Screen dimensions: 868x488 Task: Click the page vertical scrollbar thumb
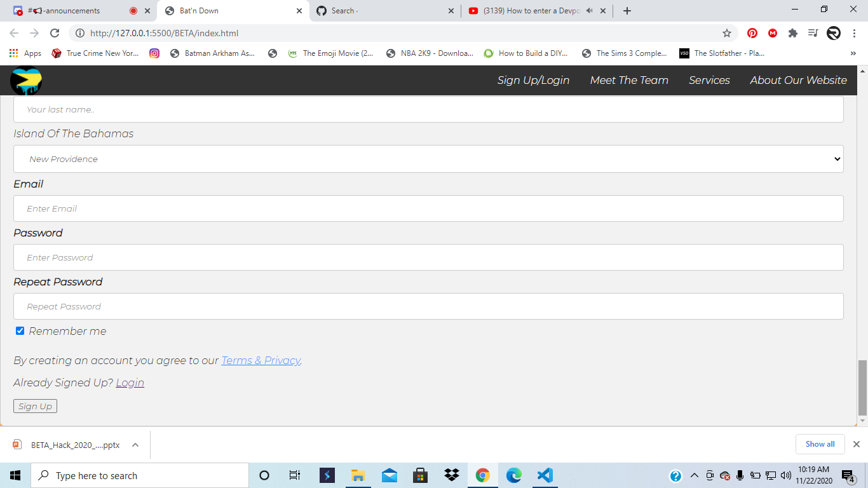pos(862,387)
